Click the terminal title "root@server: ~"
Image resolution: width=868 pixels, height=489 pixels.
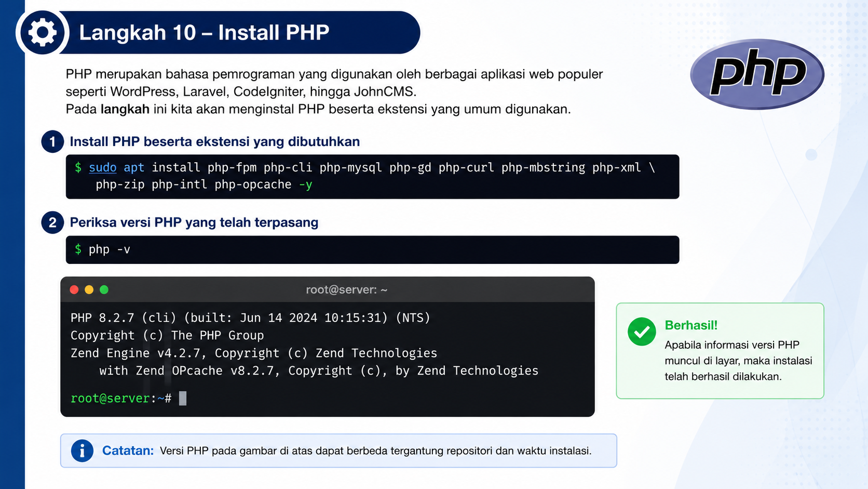tap(347, 290)
